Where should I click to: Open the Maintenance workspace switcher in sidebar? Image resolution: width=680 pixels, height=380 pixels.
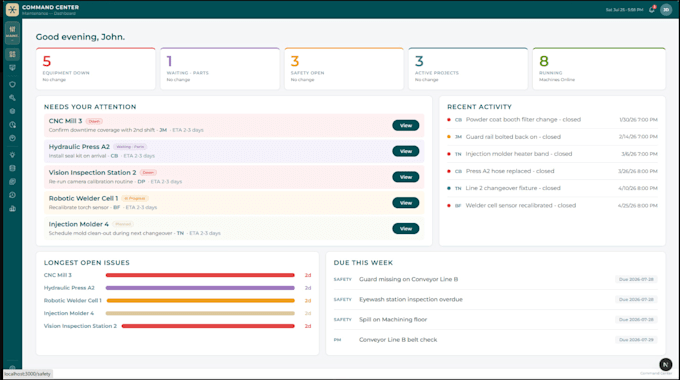(12, 33)
